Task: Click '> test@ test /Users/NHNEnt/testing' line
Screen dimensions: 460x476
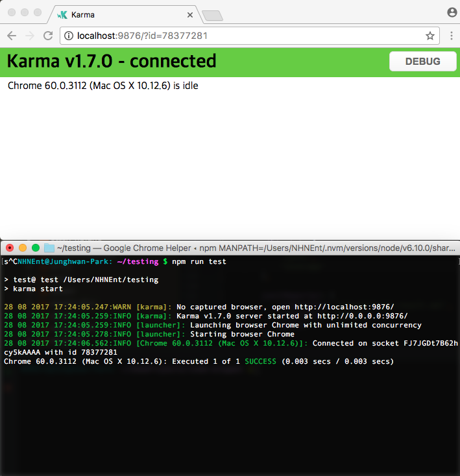Action: 81,280
